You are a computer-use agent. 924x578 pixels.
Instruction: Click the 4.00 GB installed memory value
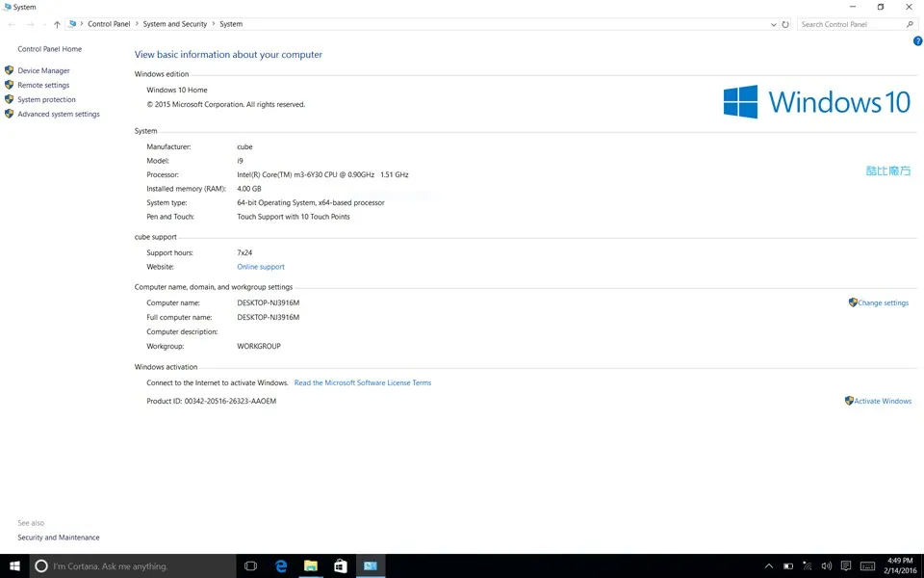248,189
